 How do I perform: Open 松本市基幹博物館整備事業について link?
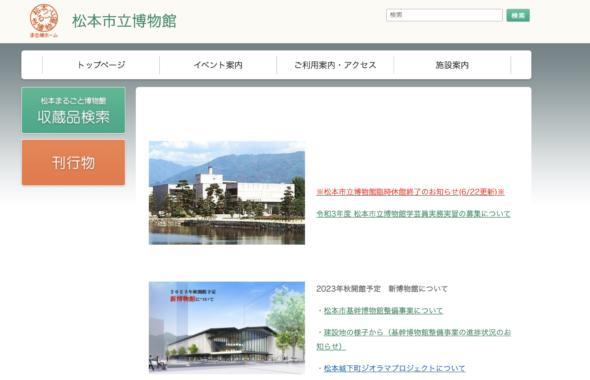point(383,310)
